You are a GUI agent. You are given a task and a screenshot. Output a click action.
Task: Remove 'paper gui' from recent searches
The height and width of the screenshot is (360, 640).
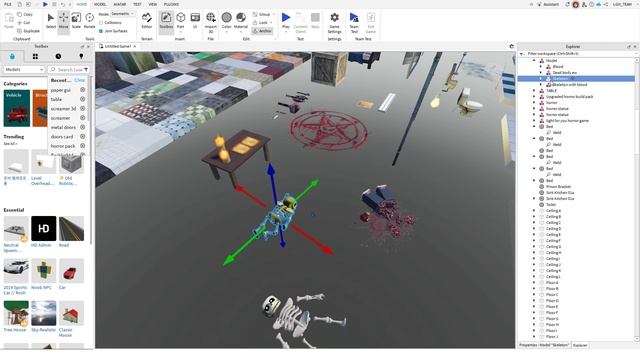pos(82,90)
